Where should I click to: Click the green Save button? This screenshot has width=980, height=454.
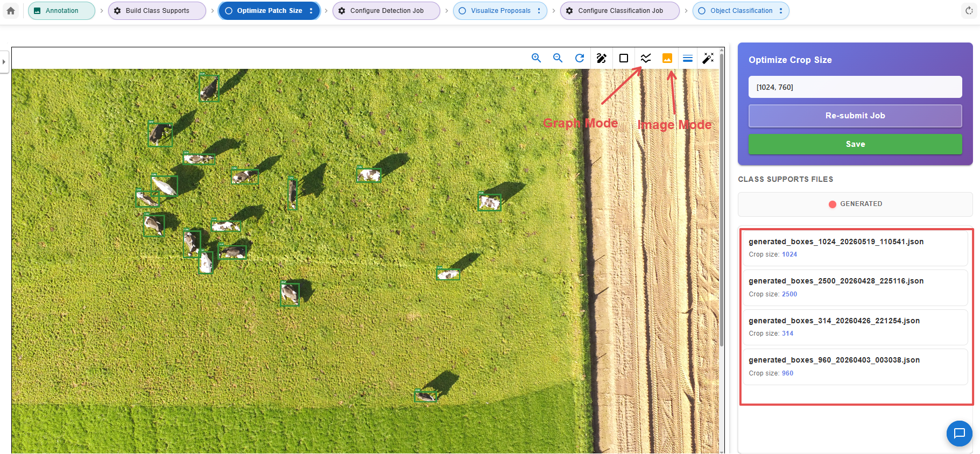855,144
